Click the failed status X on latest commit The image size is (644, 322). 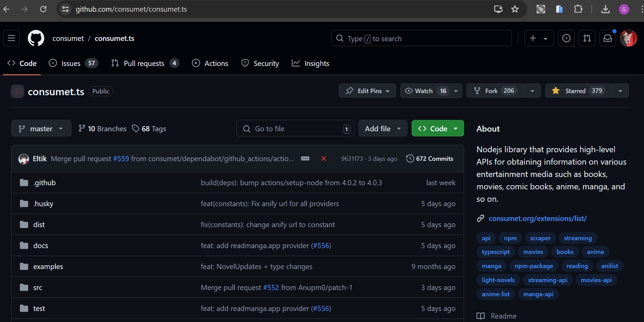pyautogui.click(x=323, y=158)
